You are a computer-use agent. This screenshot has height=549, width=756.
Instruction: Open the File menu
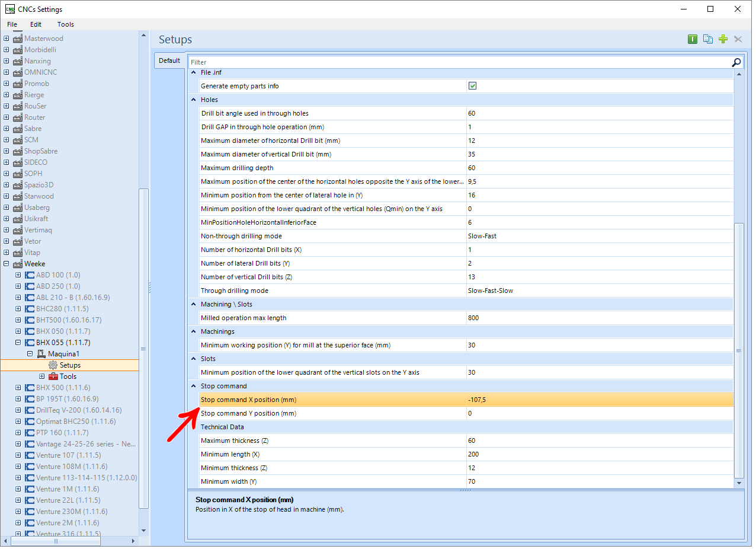pyautogui.click(x=12, y=24)
